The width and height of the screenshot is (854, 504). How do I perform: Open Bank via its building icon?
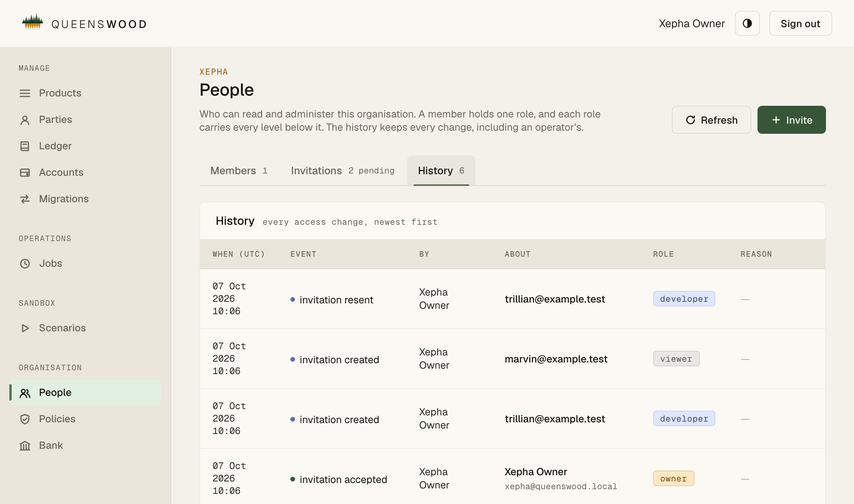25,446
